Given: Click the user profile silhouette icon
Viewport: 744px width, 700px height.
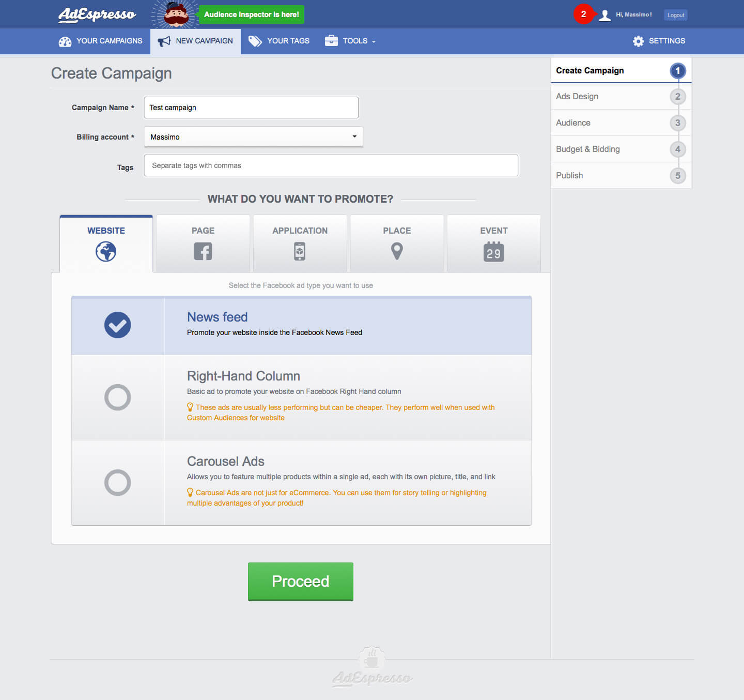Looking at the screenshot, I should pyautogui.click(x=605, y=15).
